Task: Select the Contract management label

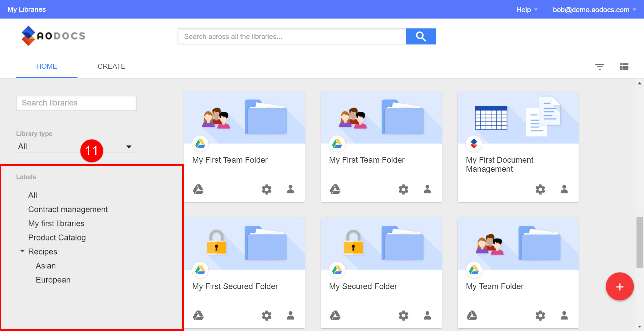Action: [68, 209]
